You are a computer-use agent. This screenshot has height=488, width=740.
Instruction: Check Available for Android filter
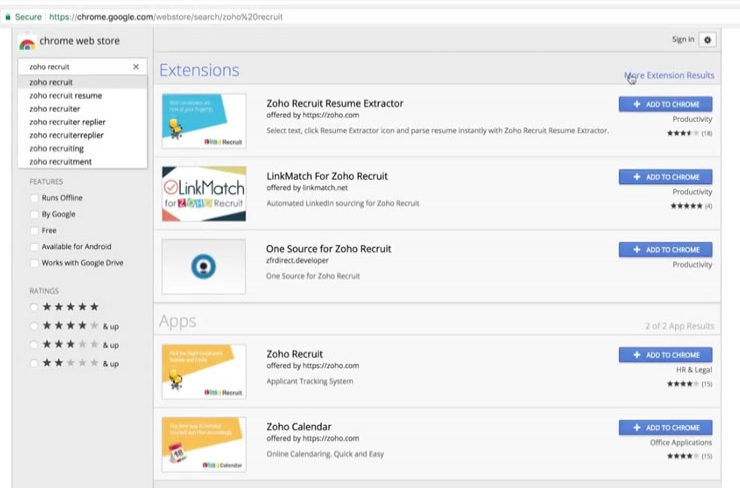[34, 247]
